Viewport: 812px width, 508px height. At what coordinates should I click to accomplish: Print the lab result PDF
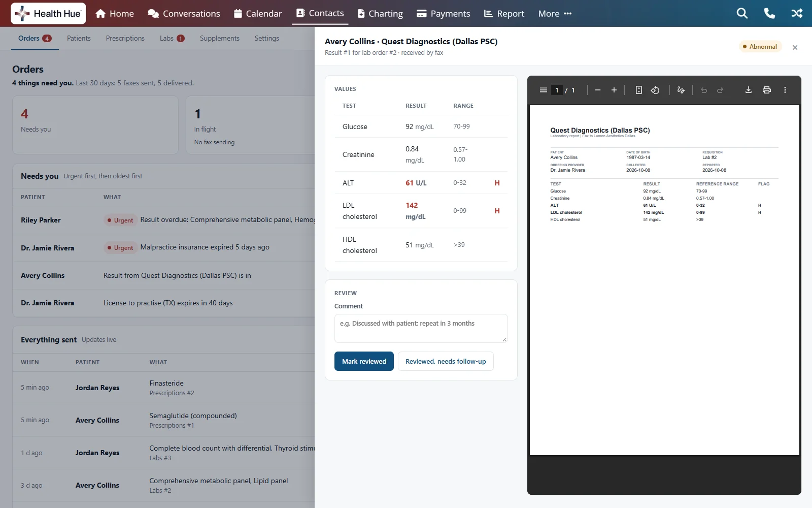click(767, 90)
